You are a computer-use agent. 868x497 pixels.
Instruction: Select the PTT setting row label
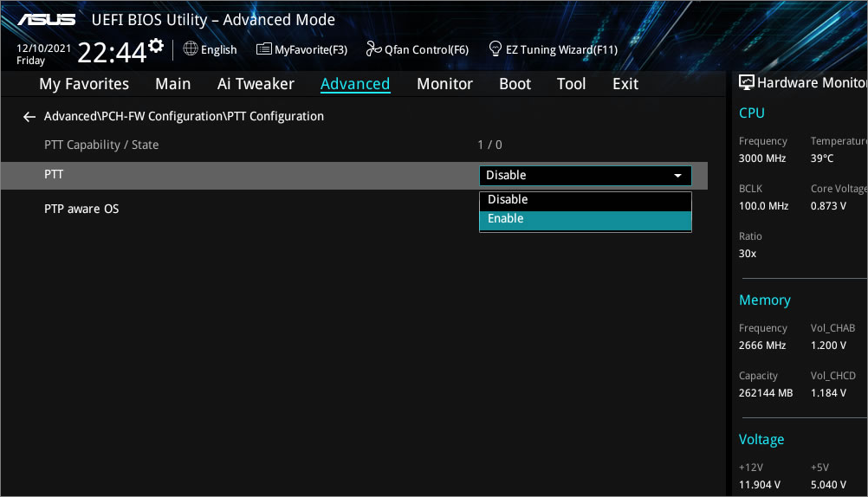point(54,175)
